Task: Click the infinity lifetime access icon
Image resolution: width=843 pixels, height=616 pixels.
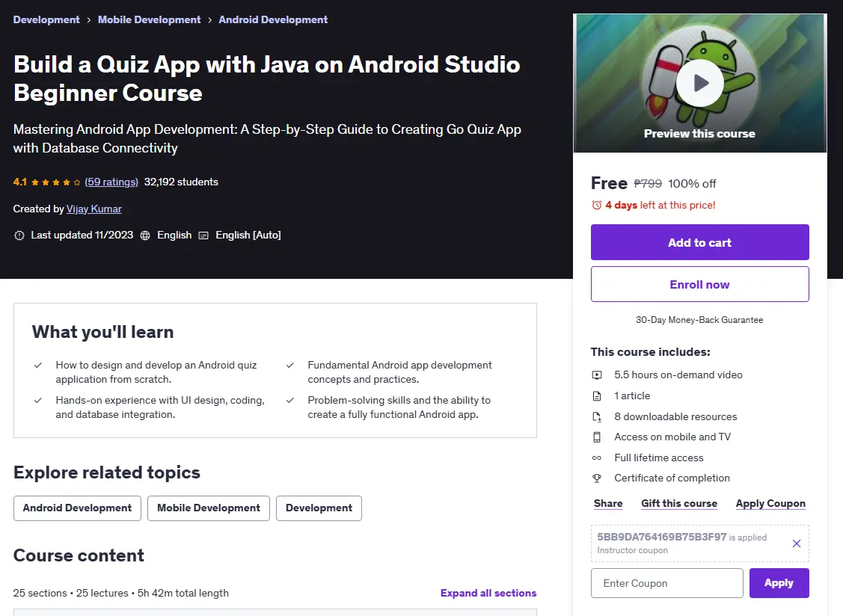Action: click(x=597, y=458)
